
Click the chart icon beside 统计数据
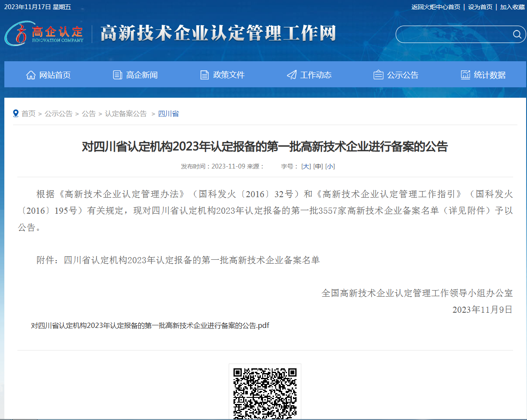click(466, 75)
